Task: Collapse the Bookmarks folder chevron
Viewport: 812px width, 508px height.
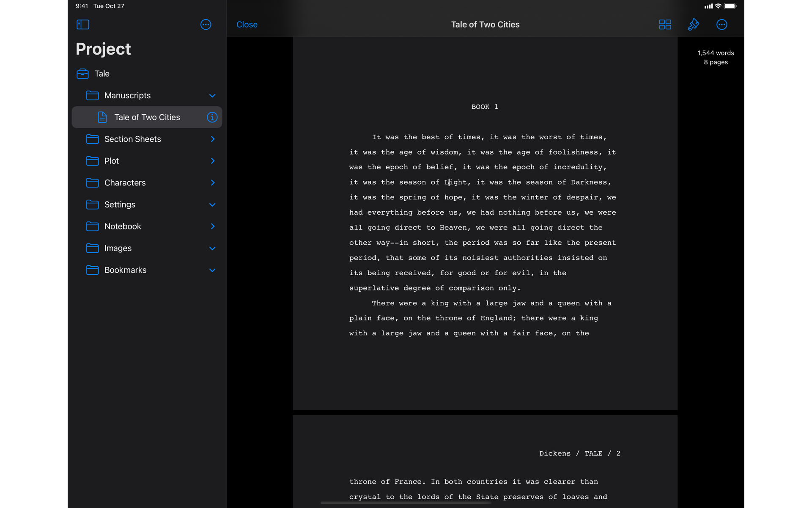Action: tap(212, 271)
